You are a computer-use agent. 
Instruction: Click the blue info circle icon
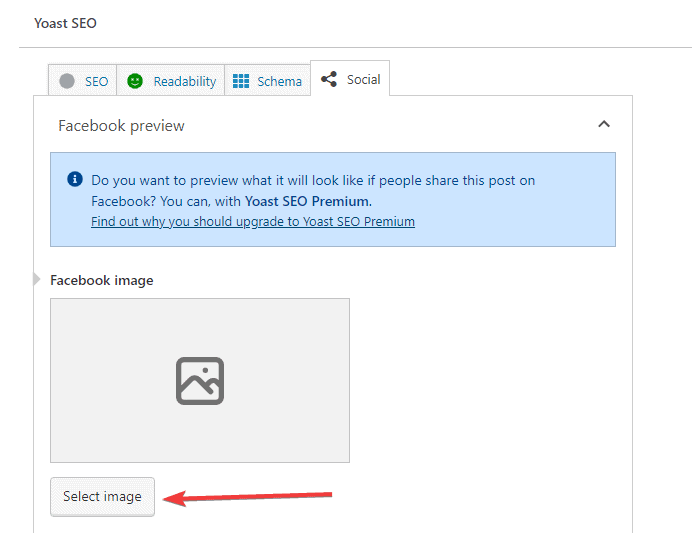click(x=75, y=179)
